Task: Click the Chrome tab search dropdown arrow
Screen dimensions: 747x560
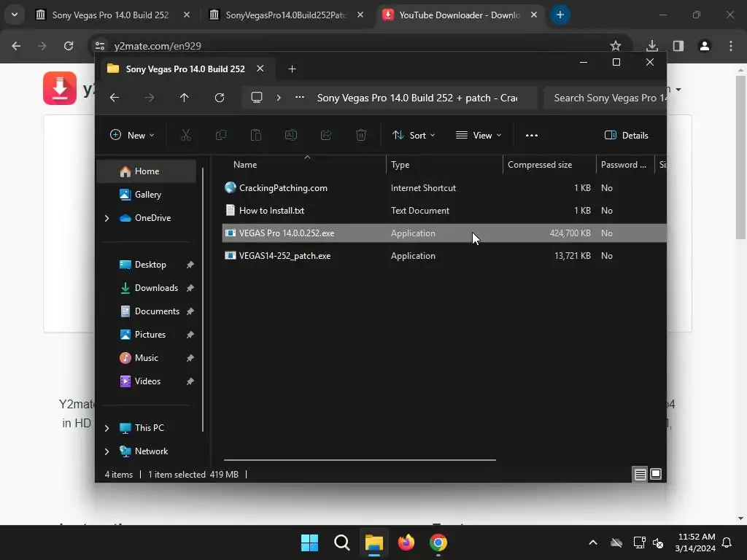Action: click(15, 15)
